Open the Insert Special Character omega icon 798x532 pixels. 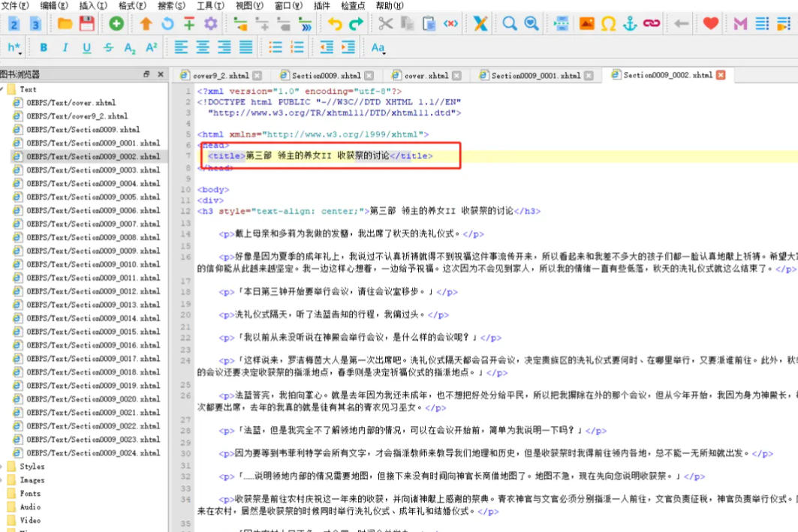click(x=608, y=23)
